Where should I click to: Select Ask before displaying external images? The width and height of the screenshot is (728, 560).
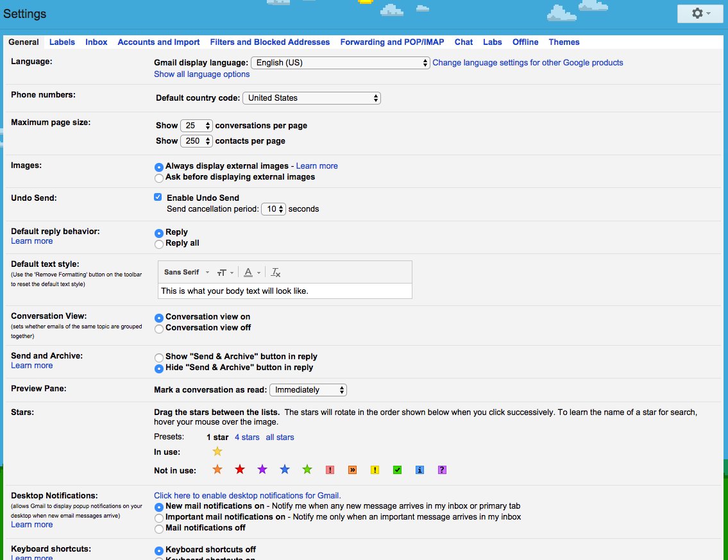click(159, 178)
